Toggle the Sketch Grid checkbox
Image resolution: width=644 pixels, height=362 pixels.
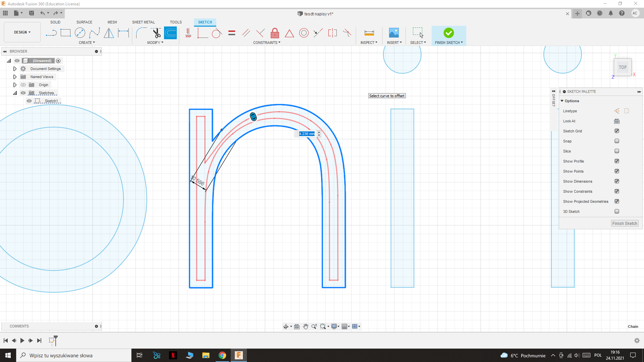(617, 131)
